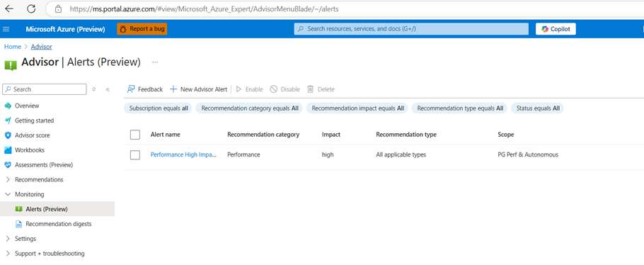Tick the select-all checkbox in table header
Screen dimensions: 644x265
(x=135, y=135)
